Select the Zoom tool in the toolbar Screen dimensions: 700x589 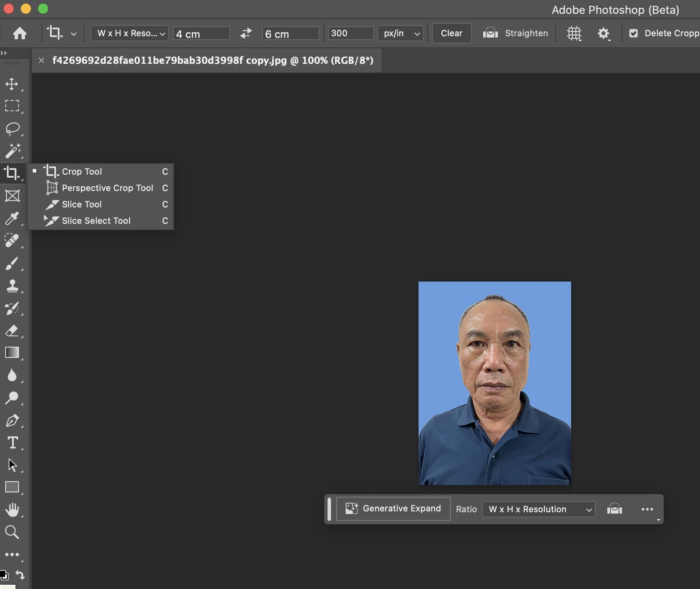12,532
